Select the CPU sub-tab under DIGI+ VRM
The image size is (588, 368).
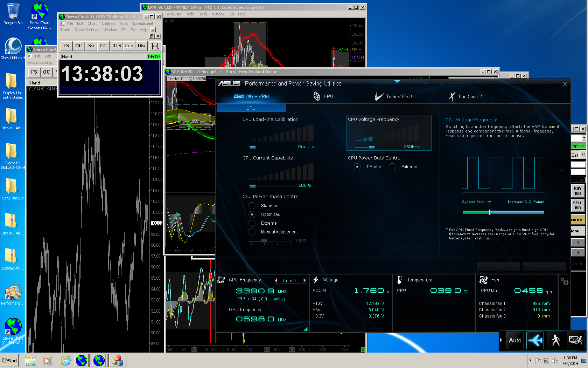(251, 108)
